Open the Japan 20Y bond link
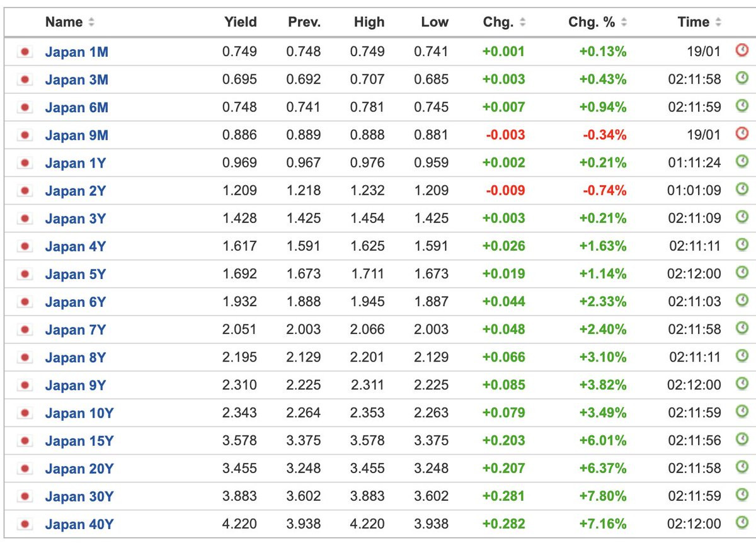The height and width of the screenshot is (543, 756). click(79, 469)
